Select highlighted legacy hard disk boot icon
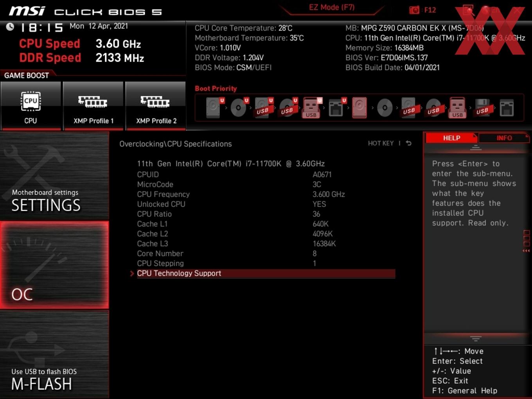Screen dimensions: 532x399 click(x=359, y=108)
